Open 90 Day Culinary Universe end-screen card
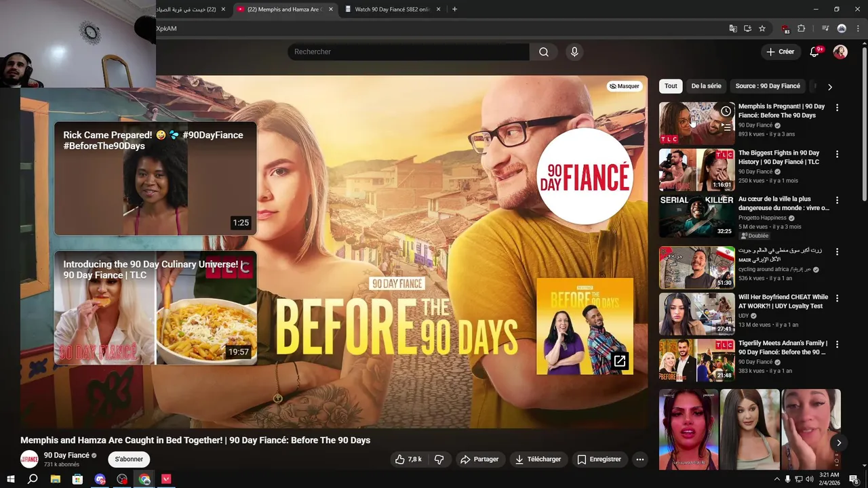 click(x=155, y=308)
